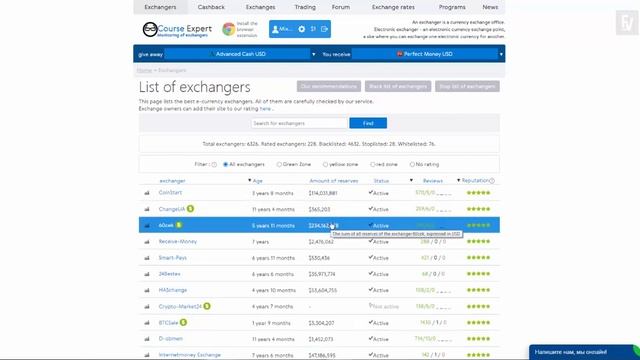Click the green badge next to ChangeUA

(x=190, y=209)
